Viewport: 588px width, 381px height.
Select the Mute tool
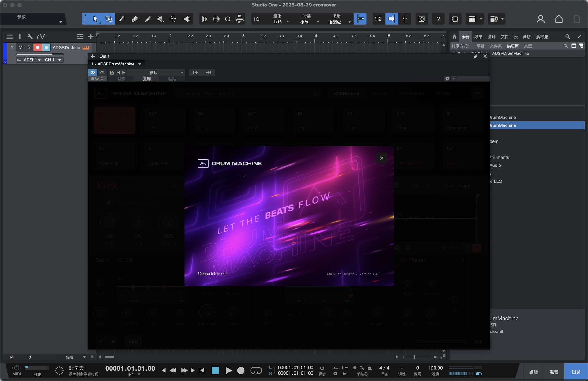(x=160, y=19)
